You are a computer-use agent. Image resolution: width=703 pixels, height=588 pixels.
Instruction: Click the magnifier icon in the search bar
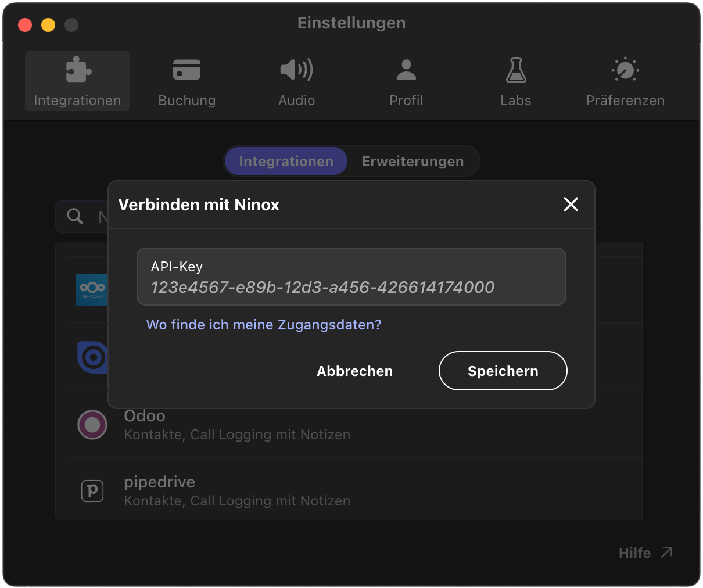75,216
